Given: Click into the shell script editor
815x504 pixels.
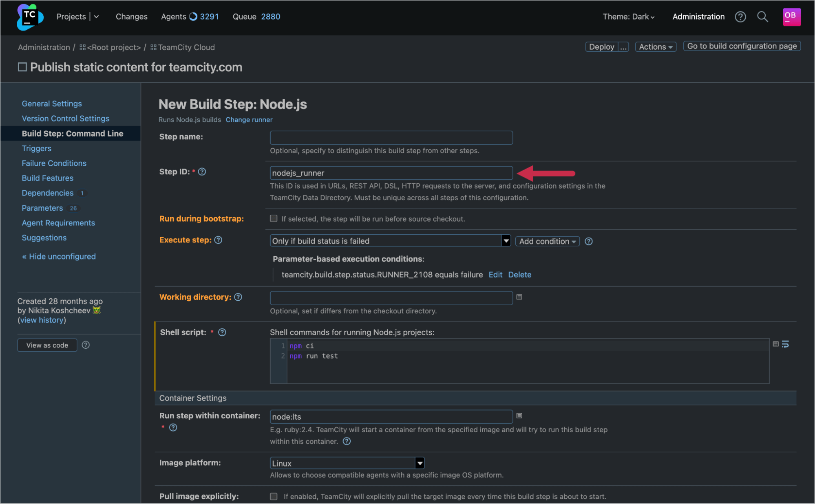Looking at the screenshot, I should pyautogui.click(x=519, y=361).
